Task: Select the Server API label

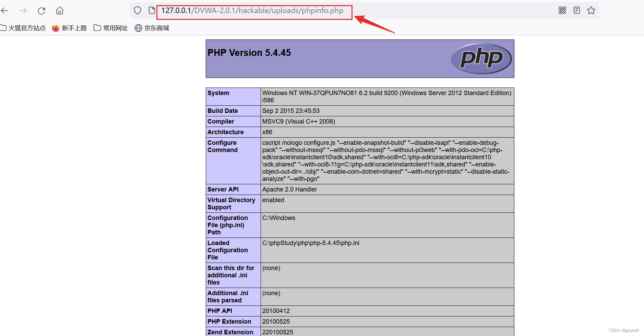Action: (223, 189)
